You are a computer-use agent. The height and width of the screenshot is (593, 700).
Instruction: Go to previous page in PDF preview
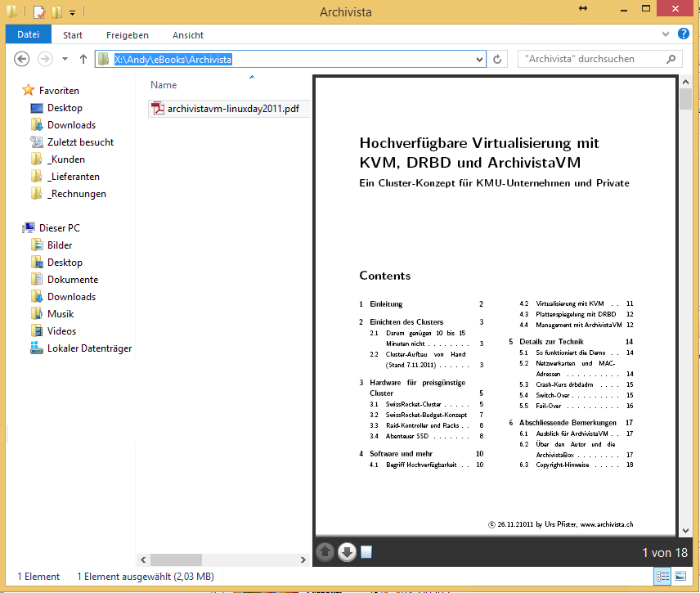tap(325, 552)
